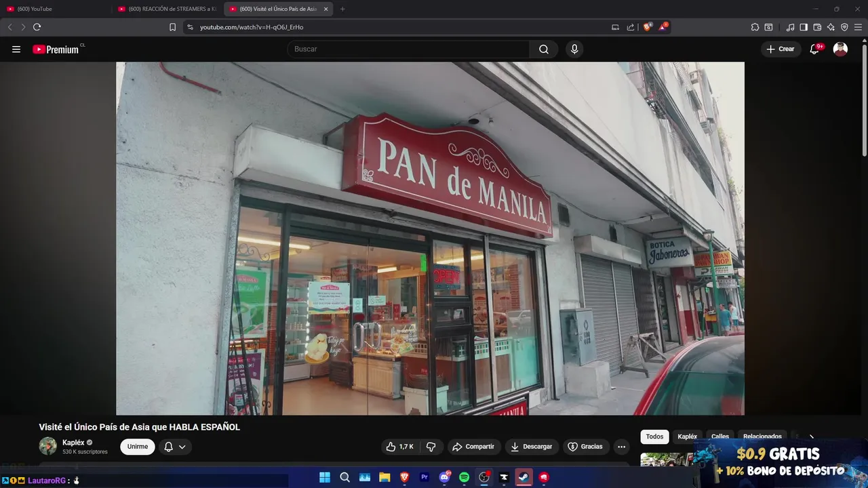Open the Kapléx channel avatar
This screenshot has height=488, width=868.
pos(47,446)
